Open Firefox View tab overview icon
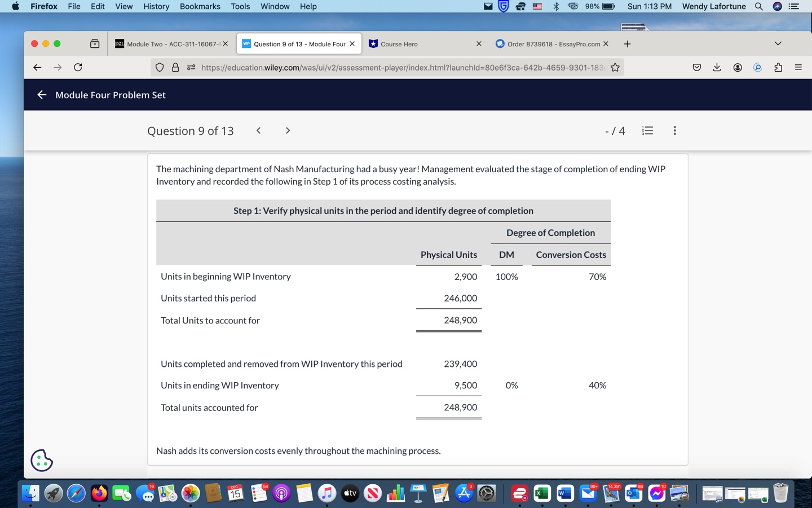 [95, 43]
